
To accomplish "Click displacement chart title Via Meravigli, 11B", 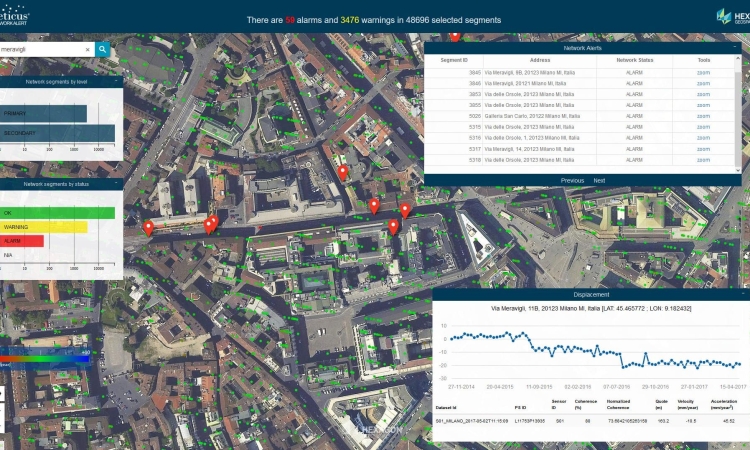I will point(591,308).
